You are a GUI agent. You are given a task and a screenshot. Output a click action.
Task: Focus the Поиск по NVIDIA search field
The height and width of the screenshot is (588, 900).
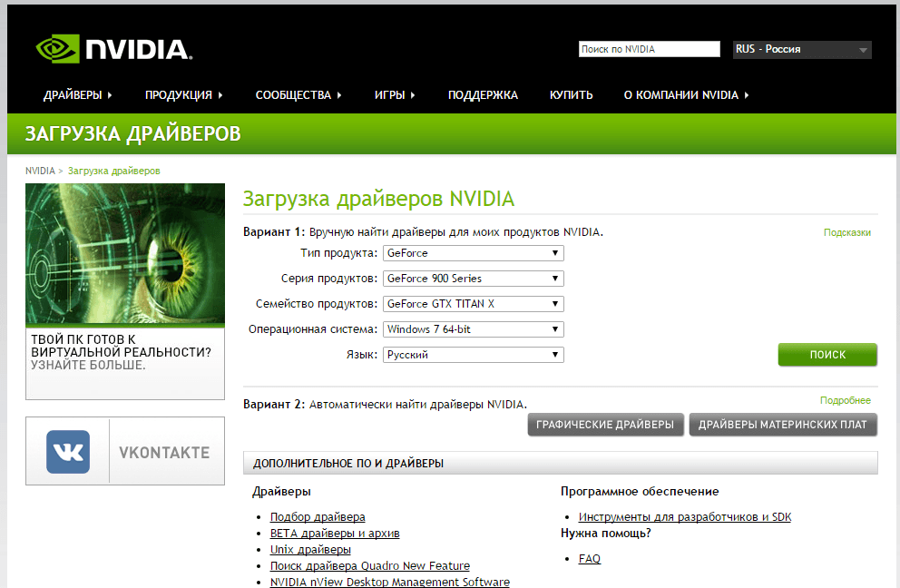[649, 50]
